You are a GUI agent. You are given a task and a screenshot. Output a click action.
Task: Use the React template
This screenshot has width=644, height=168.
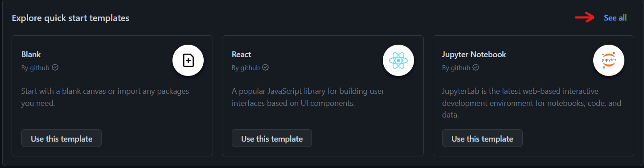pyautogui.click(x=272, y=139)
